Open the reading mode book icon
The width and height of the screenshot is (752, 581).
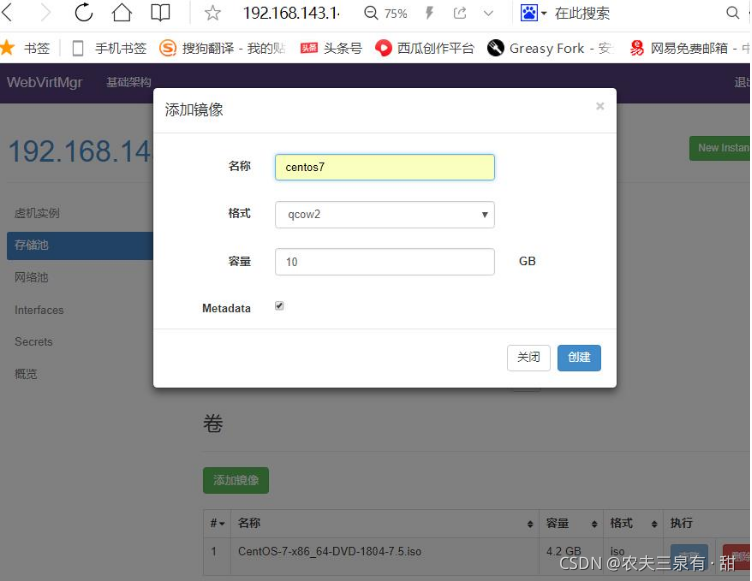pyautogui.click(x=160, y=13)
